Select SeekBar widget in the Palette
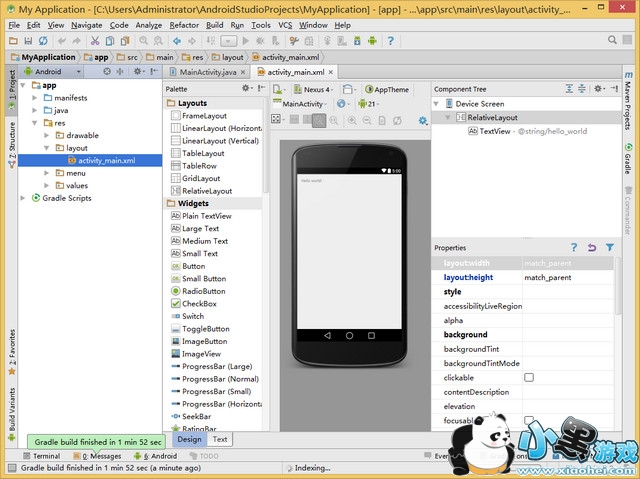640x479 pixels. point(196,416)
